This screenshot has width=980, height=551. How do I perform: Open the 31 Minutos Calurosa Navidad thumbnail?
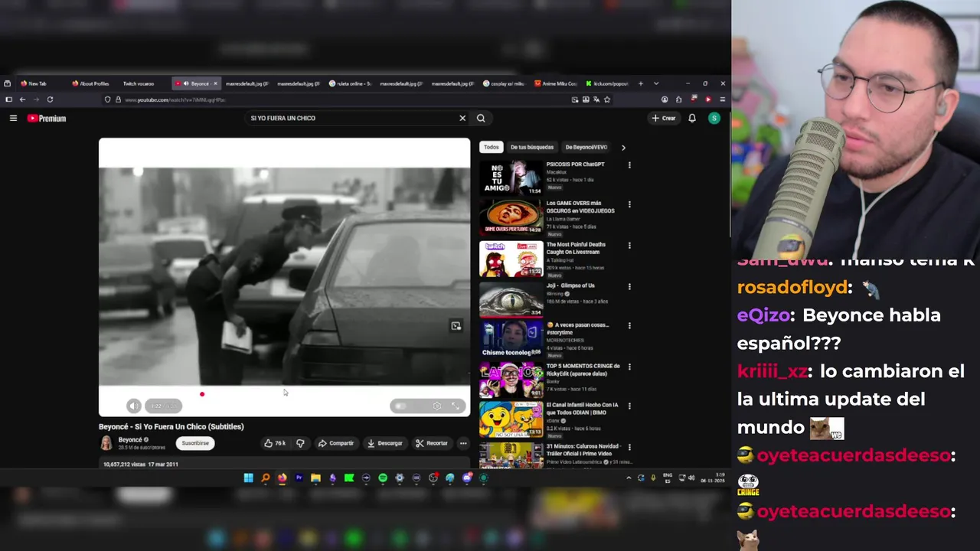[511, 455]
